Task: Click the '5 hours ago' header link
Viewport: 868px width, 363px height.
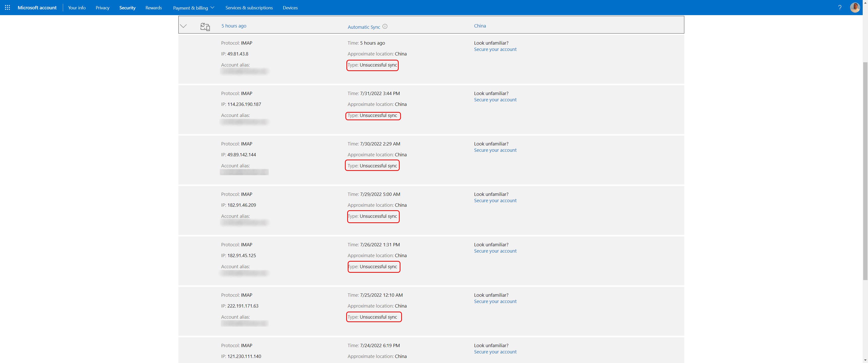Action: pyautogui.click(x=233, y=26)
